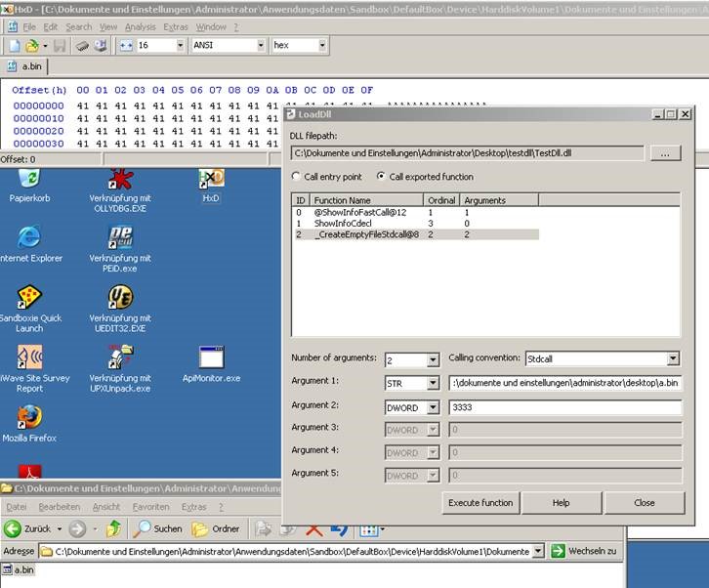
Task: Click the Ordinal column header
Action: pyautogui.click(x=441, y=200)
